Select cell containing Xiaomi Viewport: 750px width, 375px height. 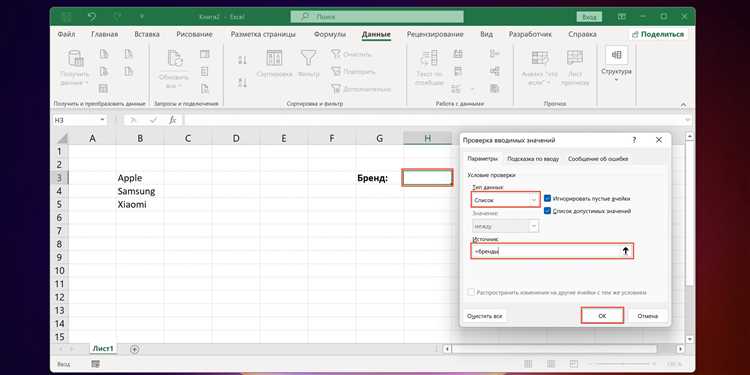[x=140, y=205]
